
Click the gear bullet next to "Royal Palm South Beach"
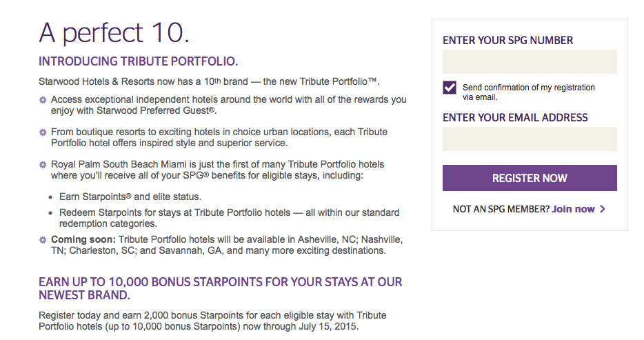point(43,165)
